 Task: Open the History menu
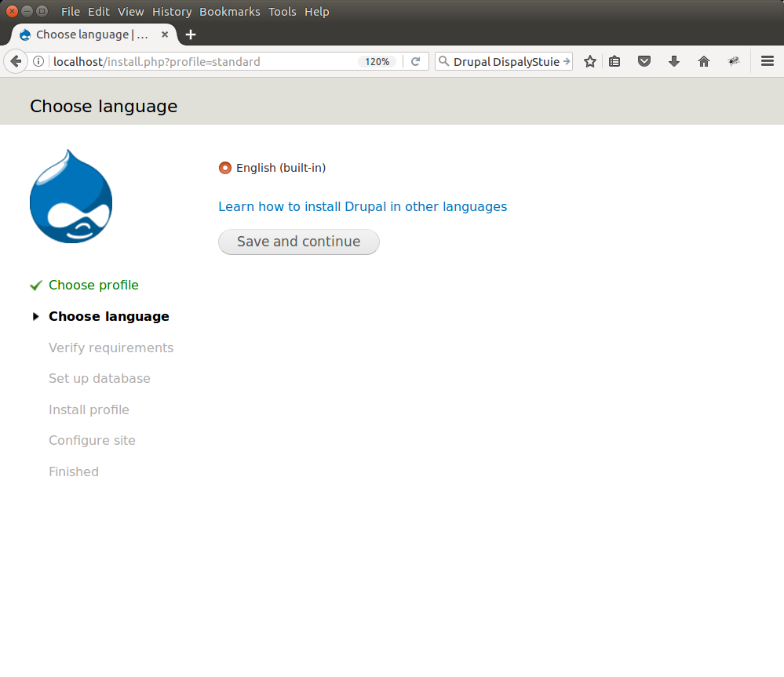[x=172, y=12]
